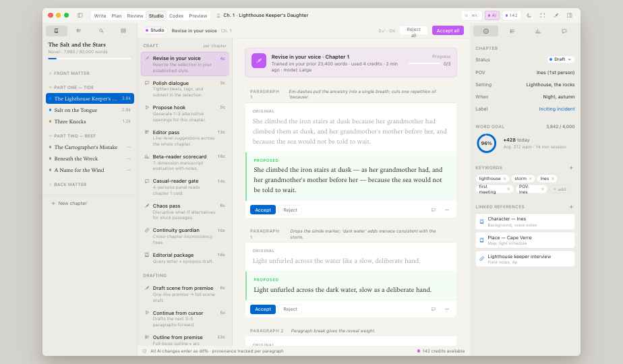Toggle the right inspector panel icon
Screen dimensions: 623x364
[x=569, y=15]
